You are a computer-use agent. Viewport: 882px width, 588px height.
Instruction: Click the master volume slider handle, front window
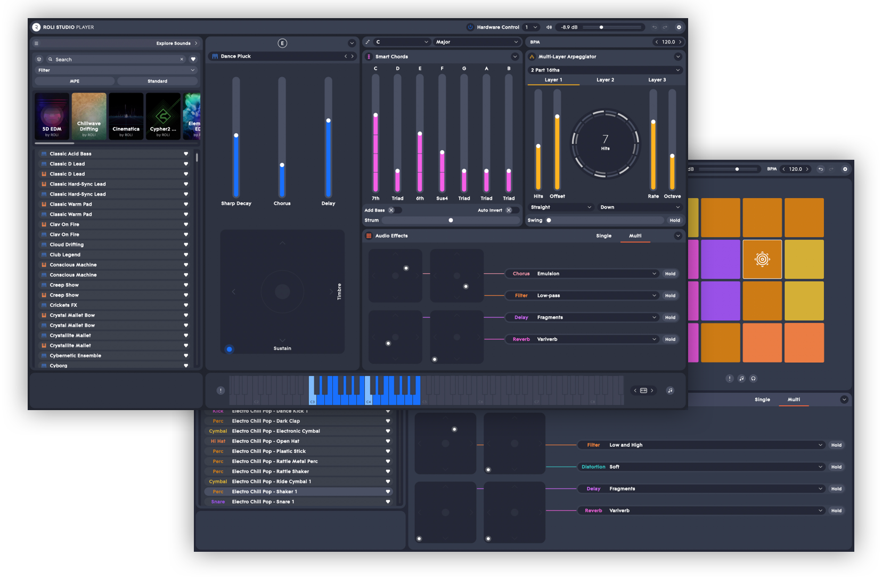[601, 27]
